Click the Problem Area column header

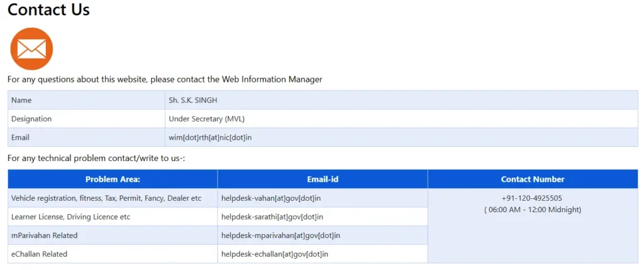(x=113, y=179)
